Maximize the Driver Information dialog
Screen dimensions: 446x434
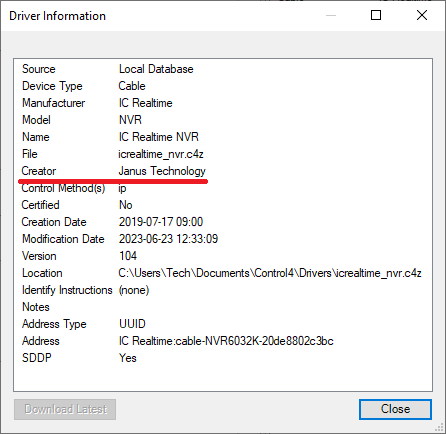pos(376,15)
